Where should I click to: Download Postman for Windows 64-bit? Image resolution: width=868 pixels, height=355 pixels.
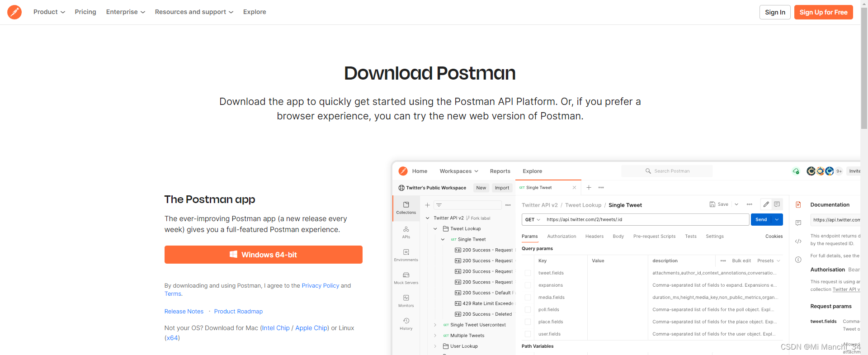point(263,255)
